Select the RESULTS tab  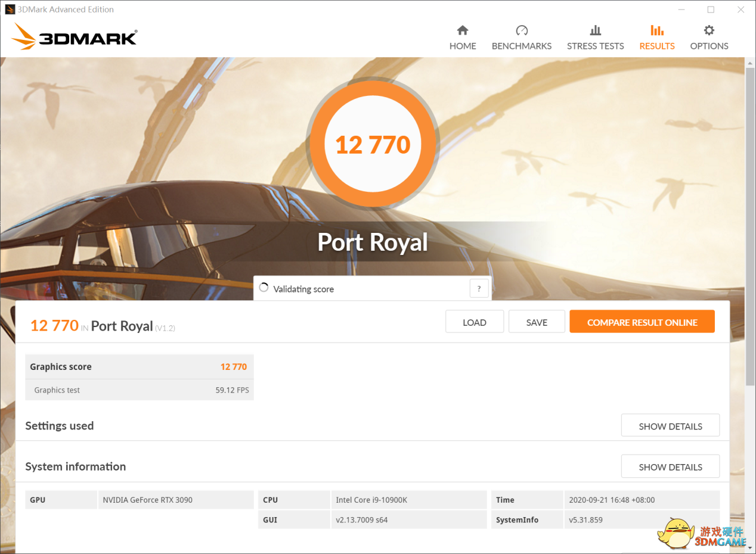(x=657, y=38)
